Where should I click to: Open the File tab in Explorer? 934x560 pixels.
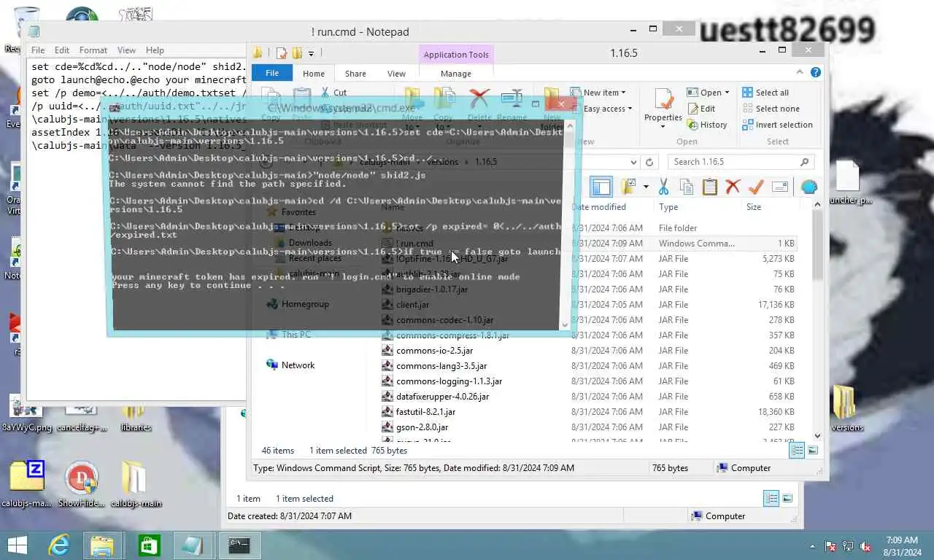pos(272,73)
